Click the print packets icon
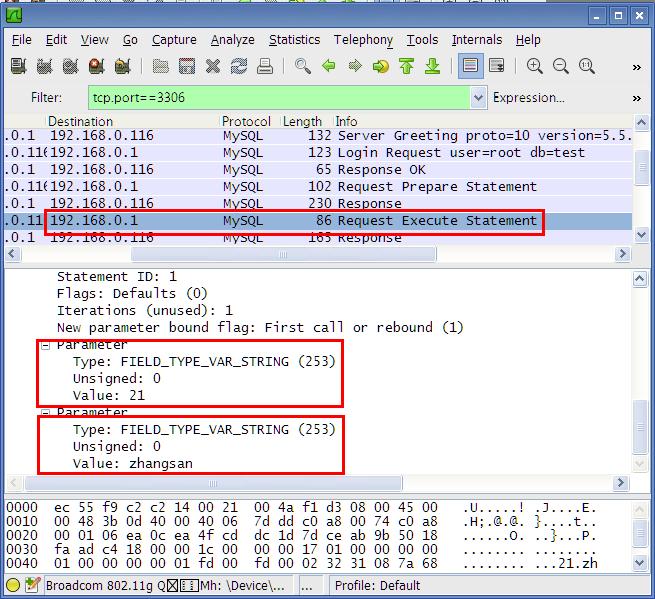 265,66
